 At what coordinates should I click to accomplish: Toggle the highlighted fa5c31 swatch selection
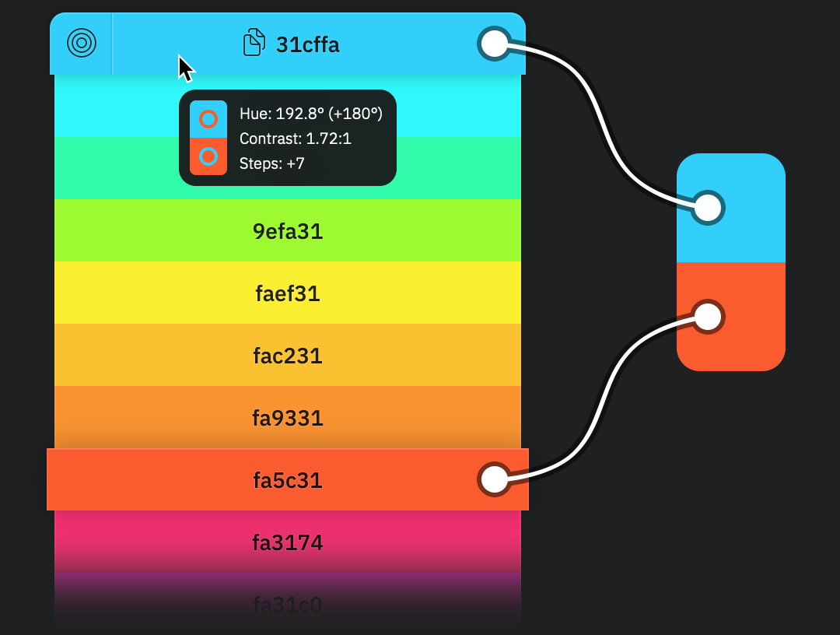click(288, 480)
